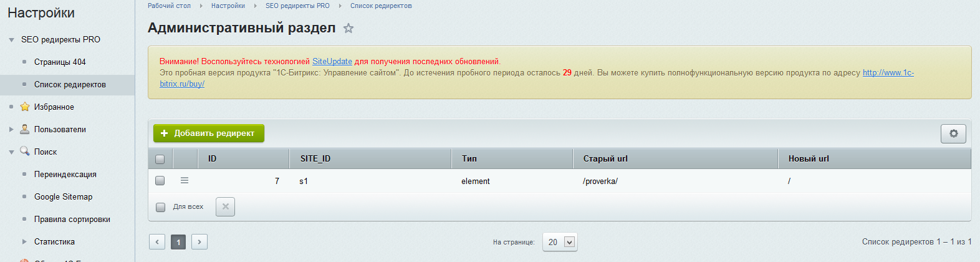Open the grid settings gear menu
980x262 pixels.
point(953,133)
